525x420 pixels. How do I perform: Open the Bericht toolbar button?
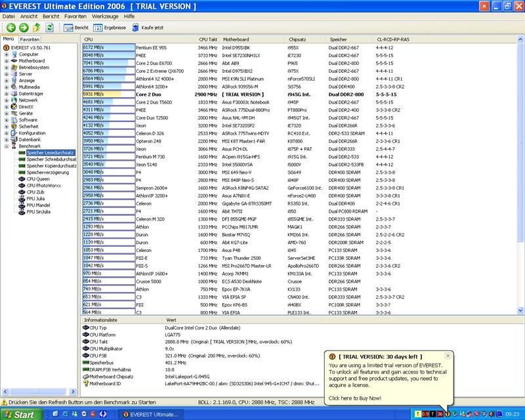pyautogui.click(x=76, y=28)
